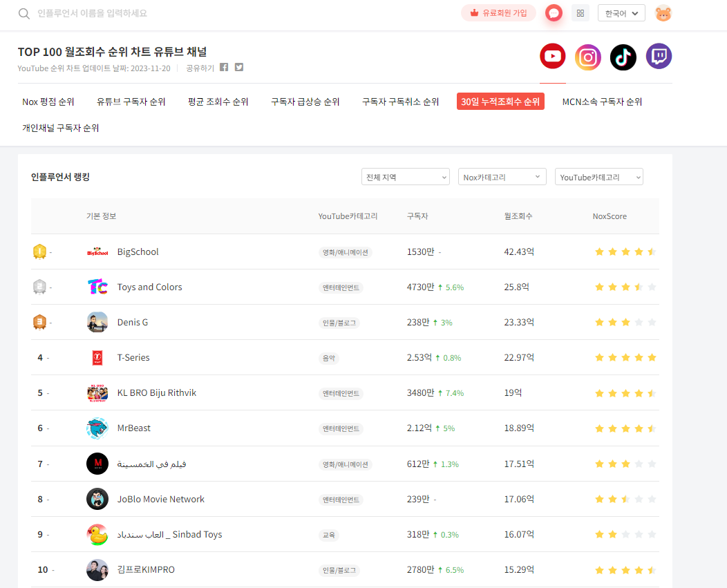Click BigSchool monthly views 42.43억
This screenshot has width=727, height=588.
[x=519, y=252]
